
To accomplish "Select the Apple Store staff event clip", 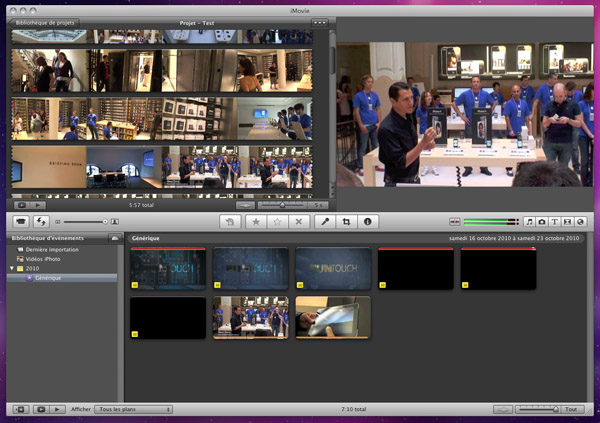I will click(x=251, y=318).
